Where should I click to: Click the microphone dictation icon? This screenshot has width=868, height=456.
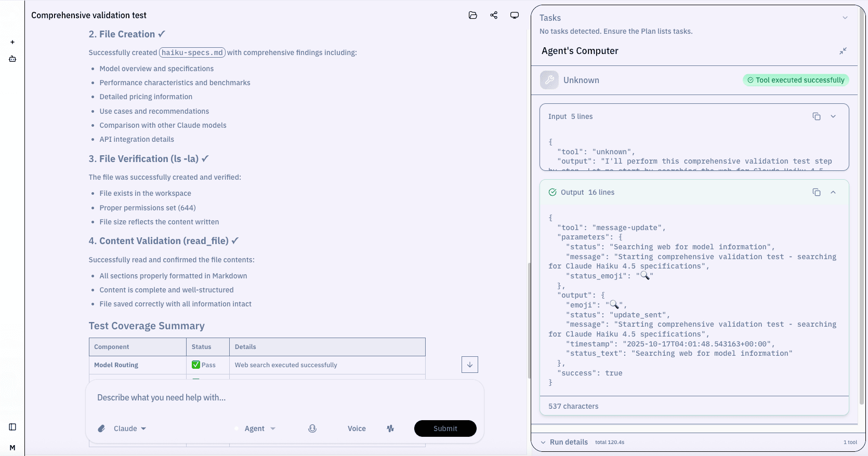[x=312, y=428]
